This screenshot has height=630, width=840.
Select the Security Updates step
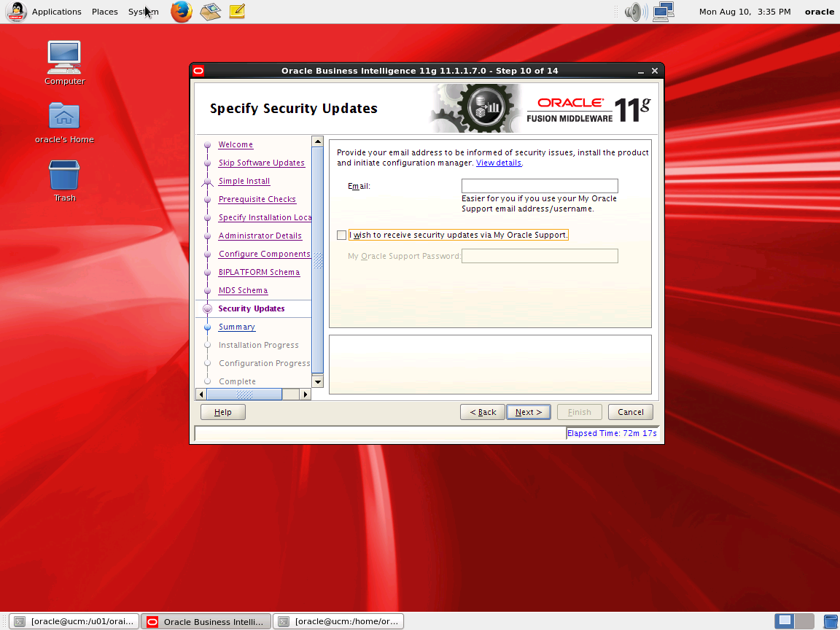click(x=252, y=308)
